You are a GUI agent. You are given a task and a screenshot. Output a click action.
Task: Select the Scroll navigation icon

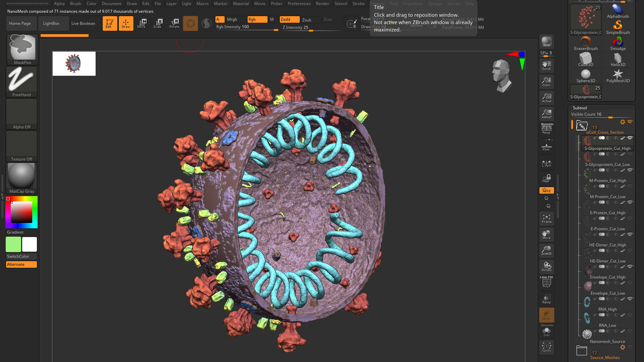tap(546, 65)
